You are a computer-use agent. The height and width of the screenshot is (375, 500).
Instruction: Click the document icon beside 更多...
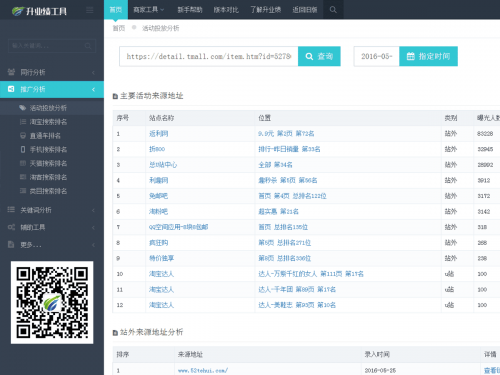pyautogui.click(x=11, y=244)
